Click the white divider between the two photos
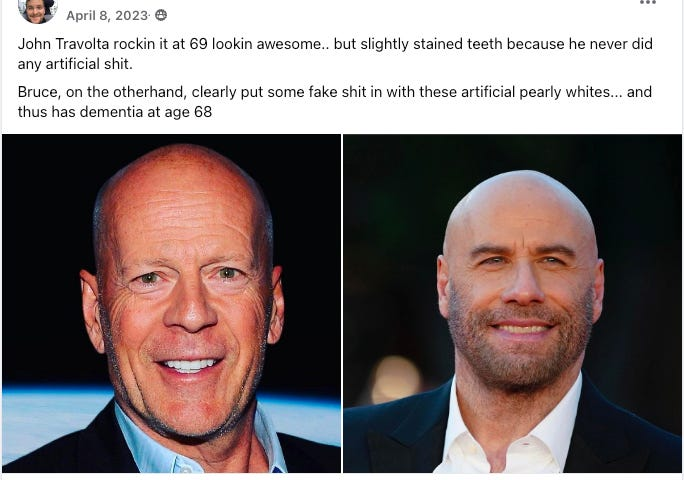 click(x=342, y=302)
